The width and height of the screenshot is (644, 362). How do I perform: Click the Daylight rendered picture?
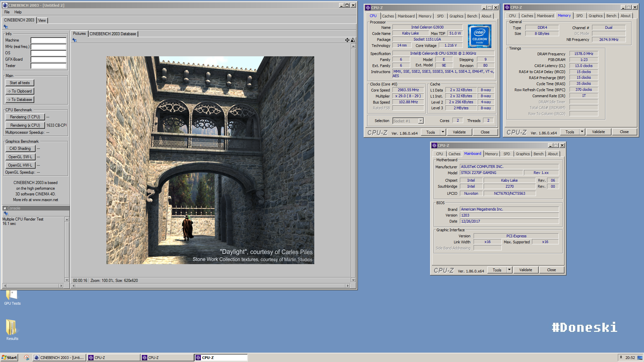click(x=210, y=160)
